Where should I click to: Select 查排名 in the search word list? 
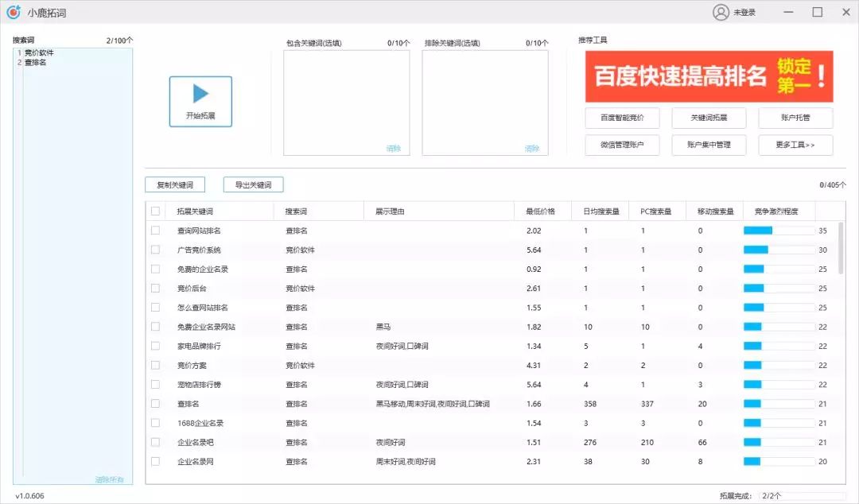(36, 62)
